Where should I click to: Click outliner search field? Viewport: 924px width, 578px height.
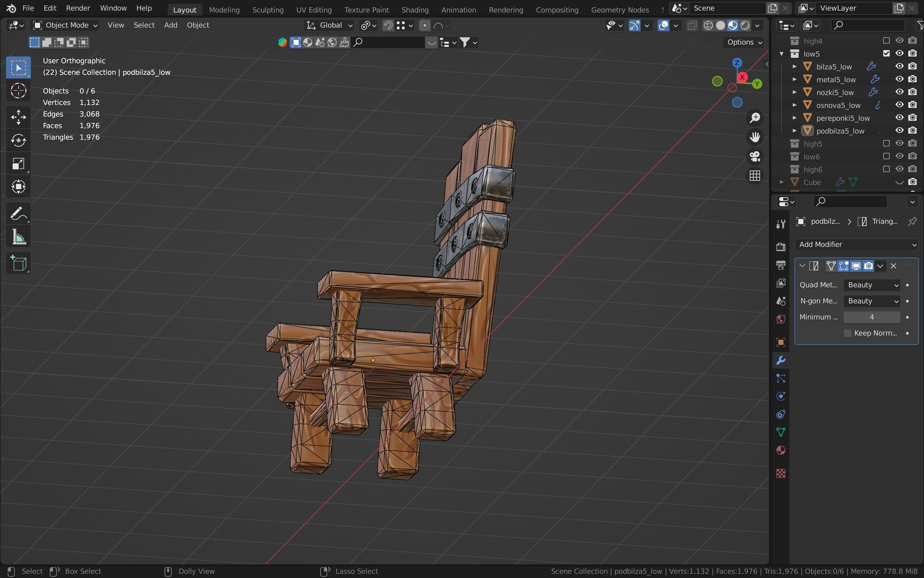pyautogui.click(x=868, y=26)
